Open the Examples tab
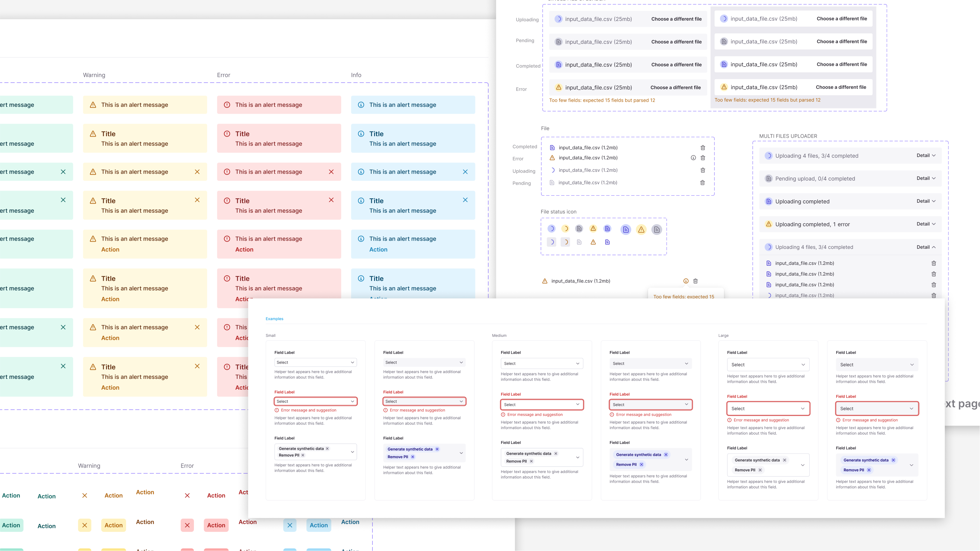This screenshot has height=551, width=980. pos(274,319)
